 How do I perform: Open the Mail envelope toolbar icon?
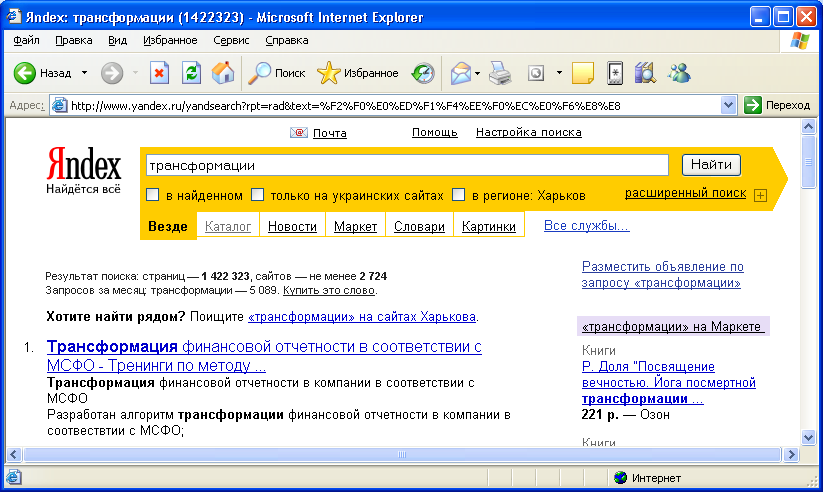pos(460,73)
